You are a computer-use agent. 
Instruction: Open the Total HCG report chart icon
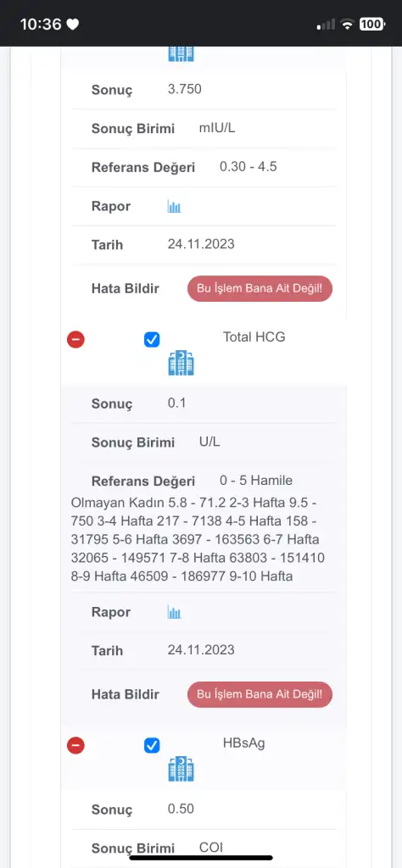[x=175, y=613]
